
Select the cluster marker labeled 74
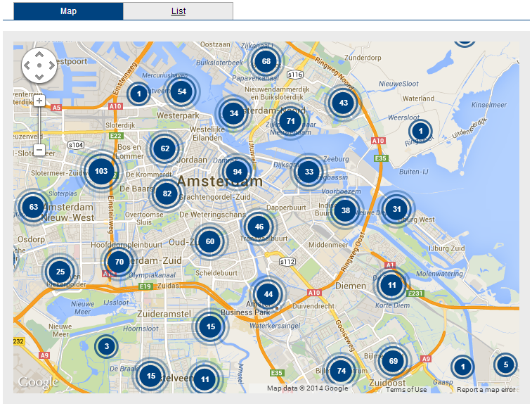(342, 371)
